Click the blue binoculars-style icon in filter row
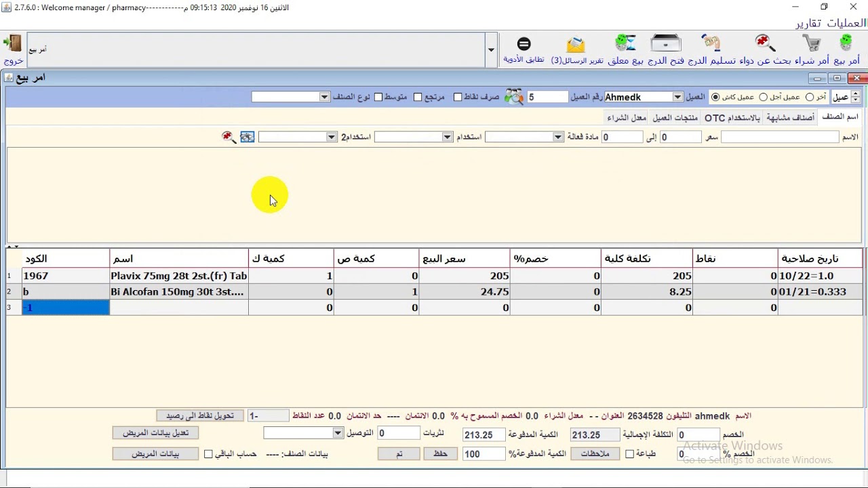 coord(248,137)
